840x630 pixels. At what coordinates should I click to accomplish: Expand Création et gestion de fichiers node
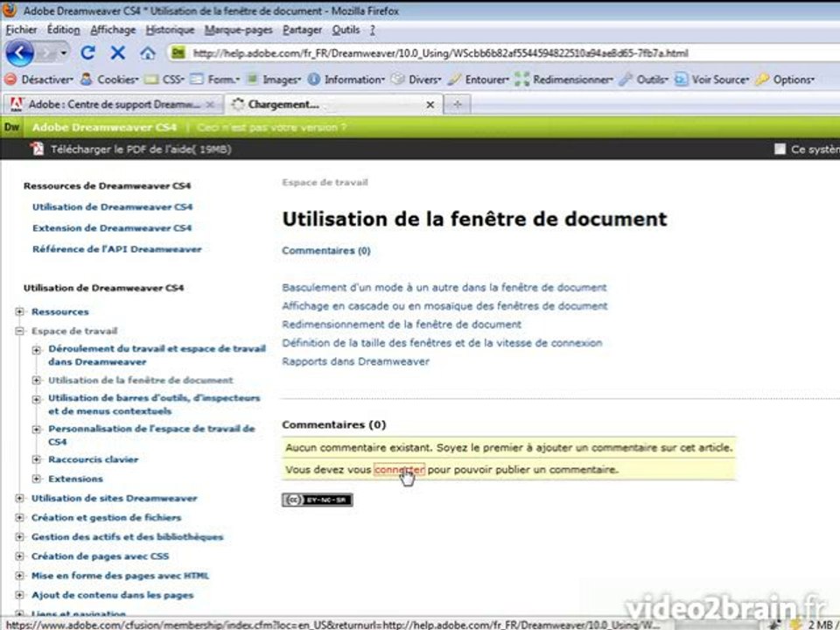[x=20, y=517]
